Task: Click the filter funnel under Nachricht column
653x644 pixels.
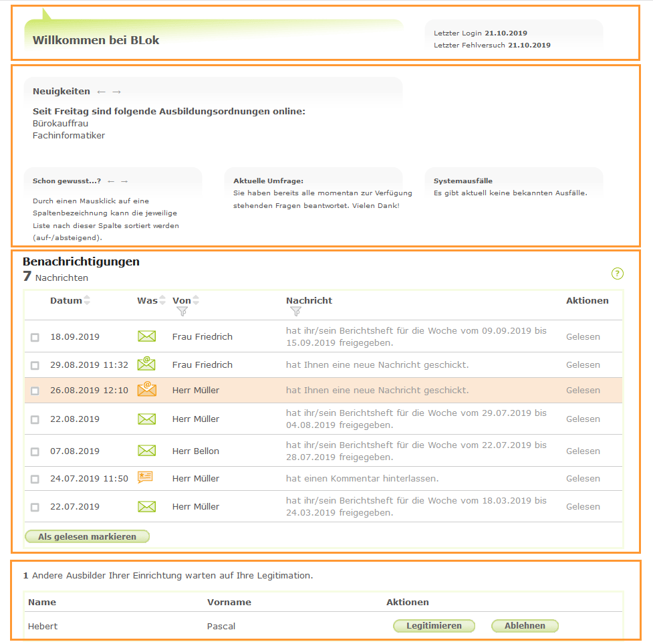Action: (295, 311)
